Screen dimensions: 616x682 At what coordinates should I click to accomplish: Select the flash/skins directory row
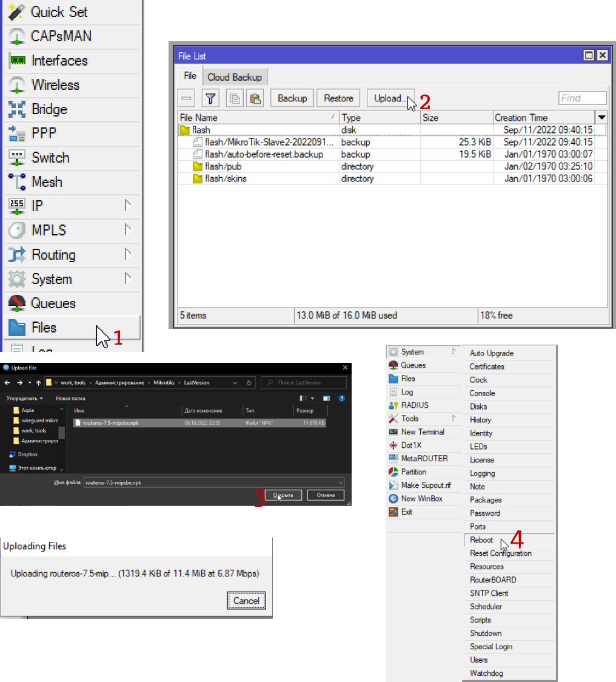click(392, 179)
